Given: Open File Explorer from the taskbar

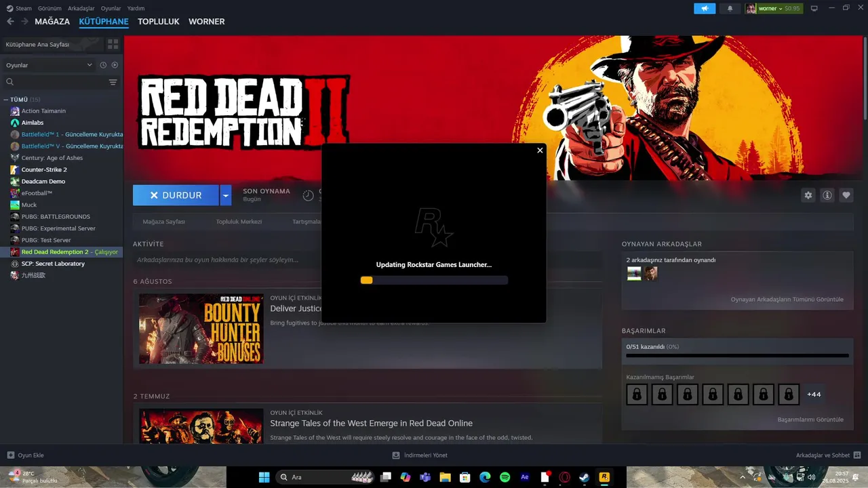Looking at the screenshot, I should pos(446,477).
